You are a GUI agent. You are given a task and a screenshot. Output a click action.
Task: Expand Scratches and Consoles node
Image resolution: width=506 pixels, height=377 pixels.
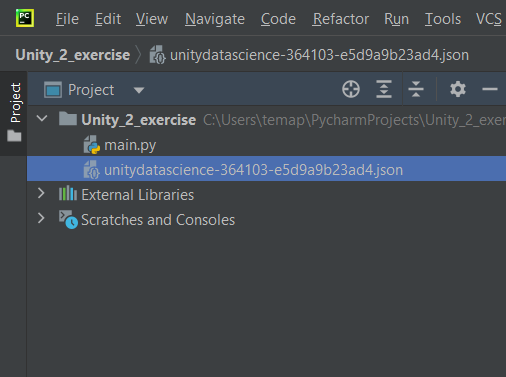point(41,218)
